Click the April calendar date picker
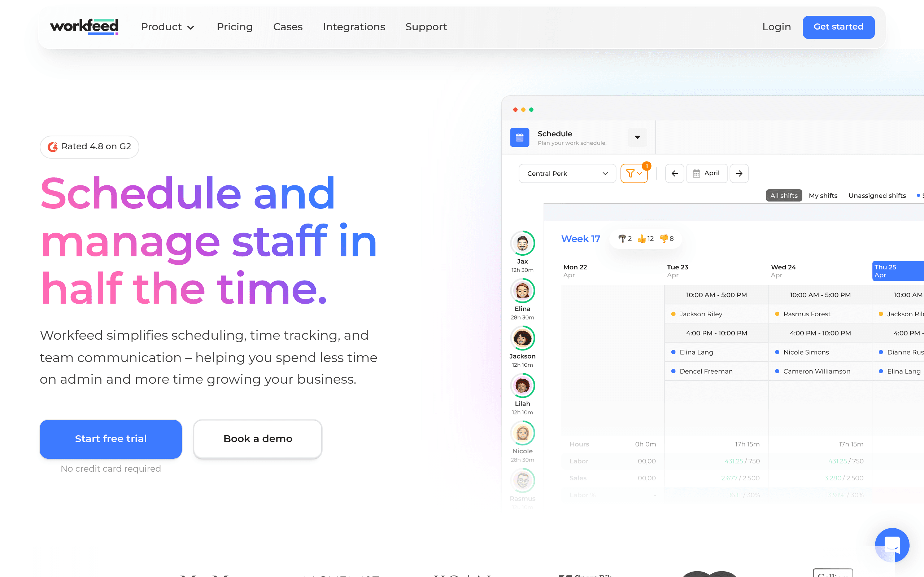Image resolution: width=924 pixels, height=577 pixels. 707,173
